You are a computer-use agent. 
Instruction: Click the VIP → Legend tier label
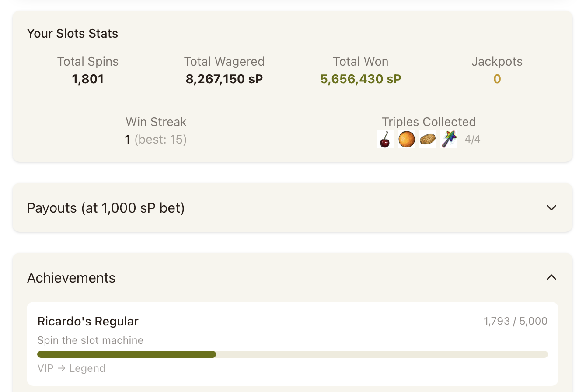click(71, 368)
